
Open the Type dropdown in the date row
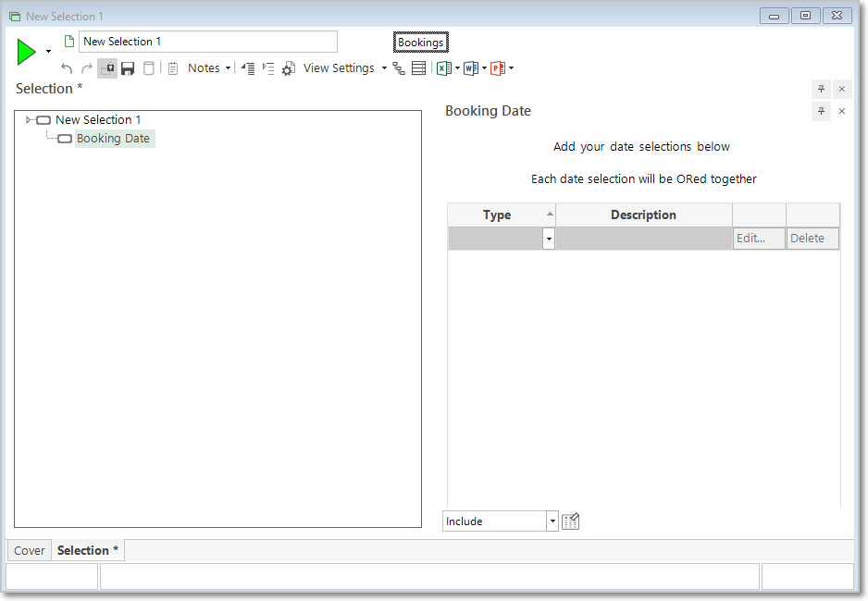(549, 239)
